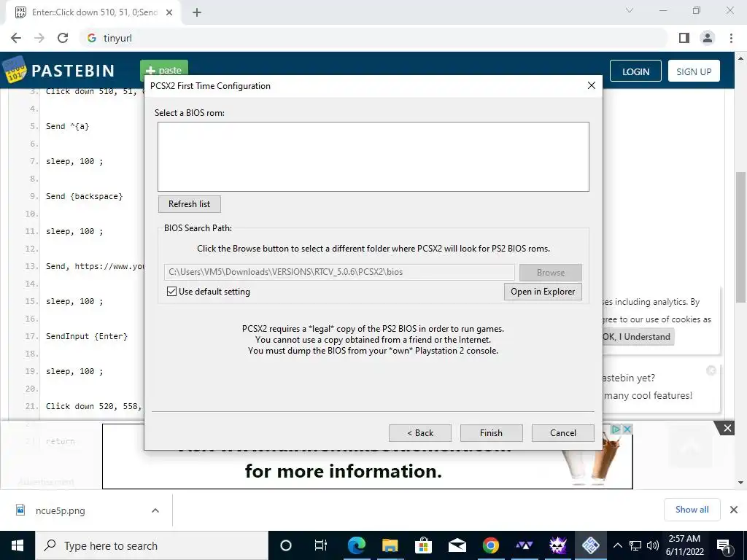
Task: Open network status tray icon
Action: tap(635, 545)
